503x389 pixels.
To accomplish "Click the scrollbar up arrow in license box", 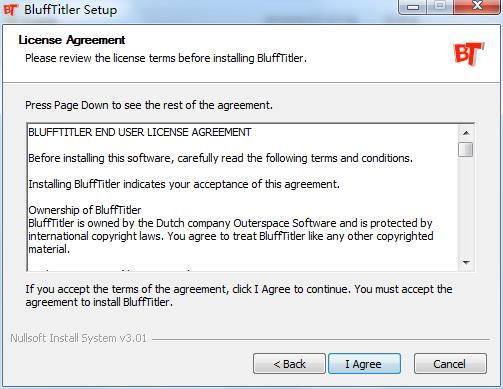I will (x=466, y=133).
